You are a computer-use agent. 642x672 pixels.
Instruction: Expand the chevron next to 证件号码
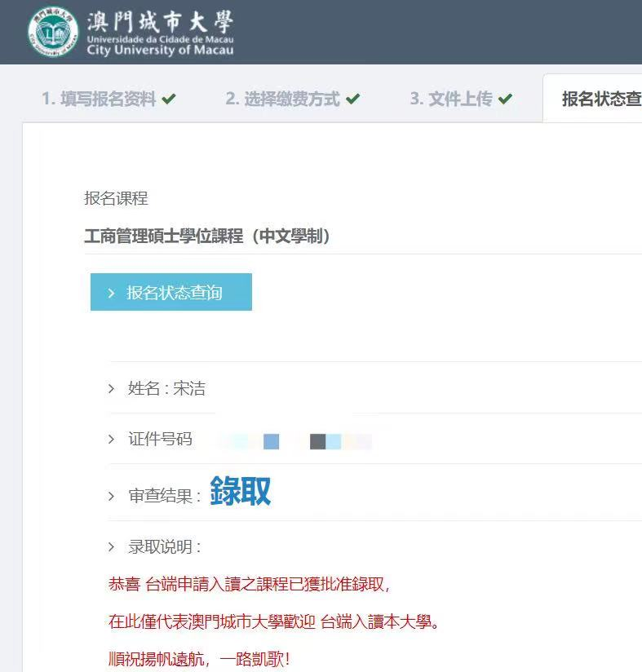(112, 440)
